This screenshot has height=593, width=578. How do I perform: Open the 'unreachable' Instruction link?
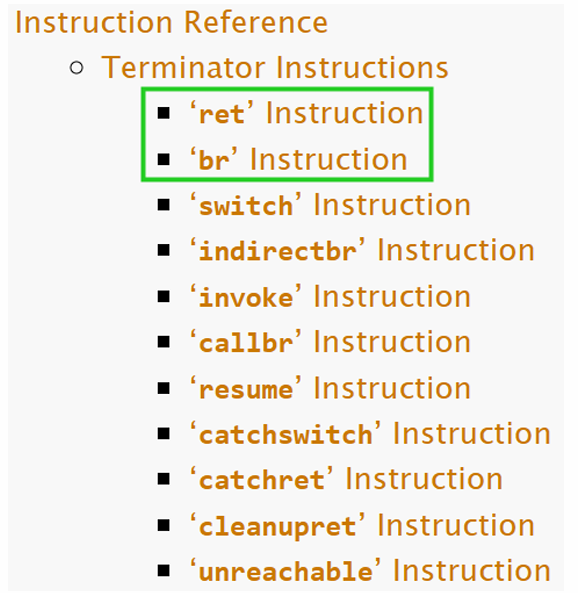(x=370, y=571)
